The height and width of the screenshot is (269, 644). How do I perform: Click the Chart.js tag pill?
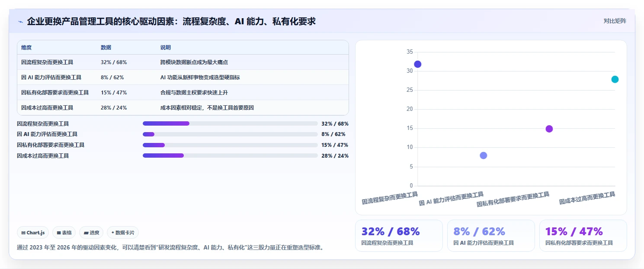point(33,233)
